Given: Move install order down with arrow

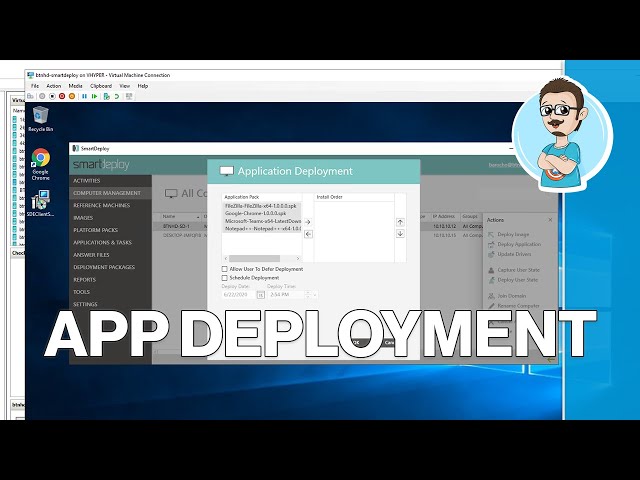Looking at the screenshot, I should click(400, 233).
